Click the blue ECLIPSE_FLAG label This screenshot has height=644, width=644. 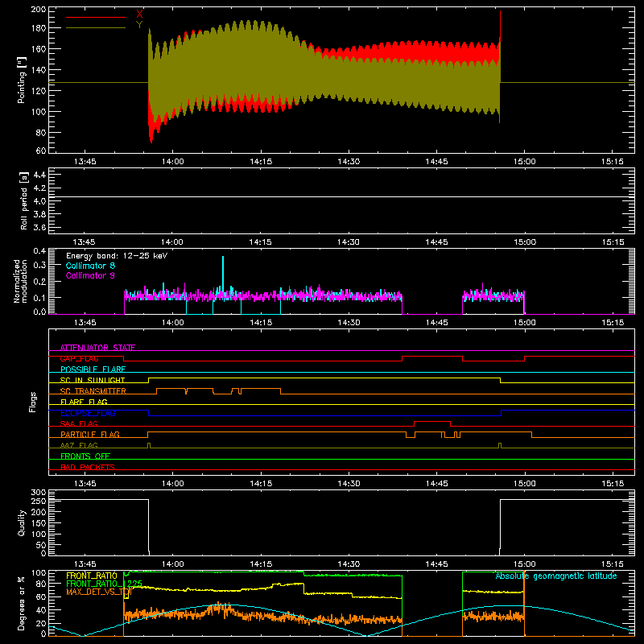[88, 413]
